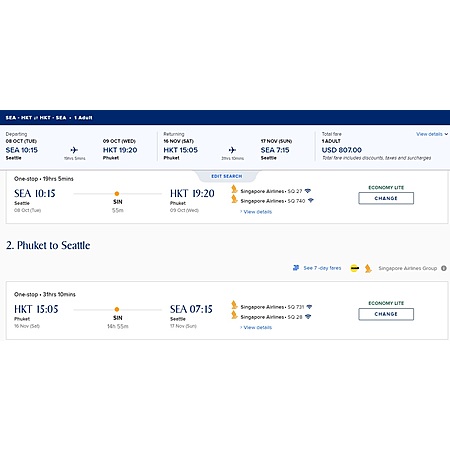Click the Wi-Fi icon next to SQ 740
The width and height of the screenshot is (450, 450).
pos(311,201)
